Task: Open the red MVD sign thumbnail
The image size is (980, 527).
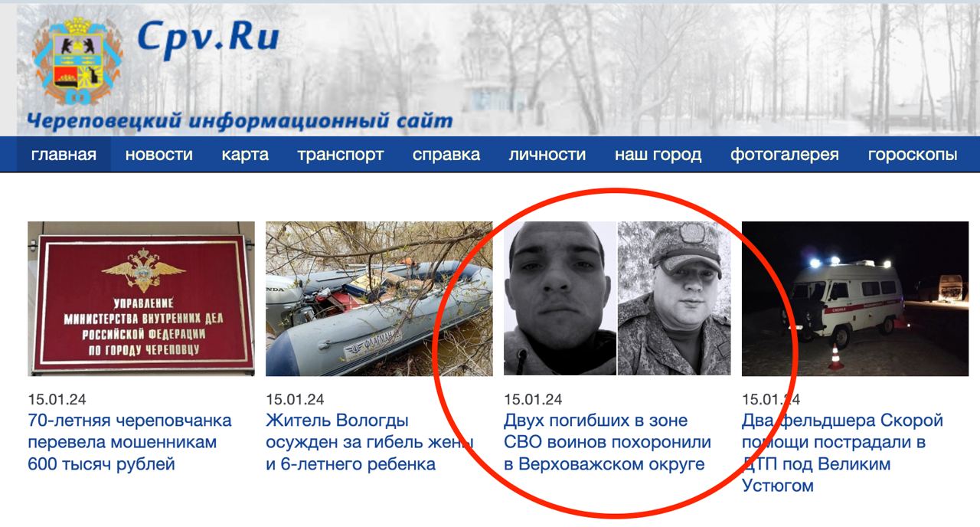Action: tap(142, 299)
